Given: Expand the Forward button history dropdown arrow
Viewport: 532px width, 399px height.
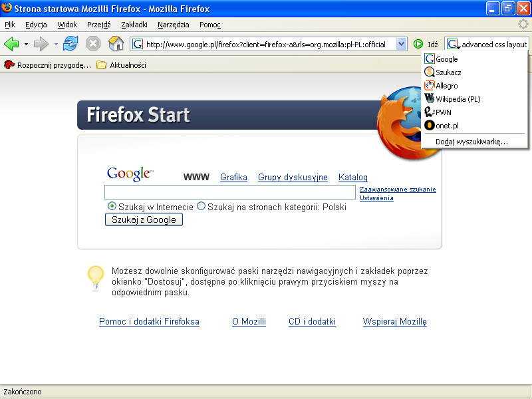Looking at the screenshot, I should coord(56,44).
